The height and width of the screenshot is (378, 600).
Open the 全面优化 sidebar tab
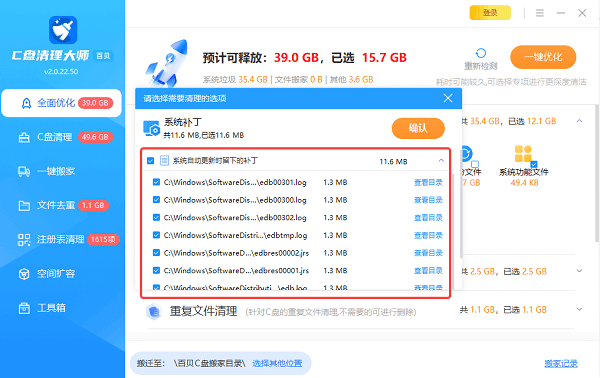(x=61, y=103)
